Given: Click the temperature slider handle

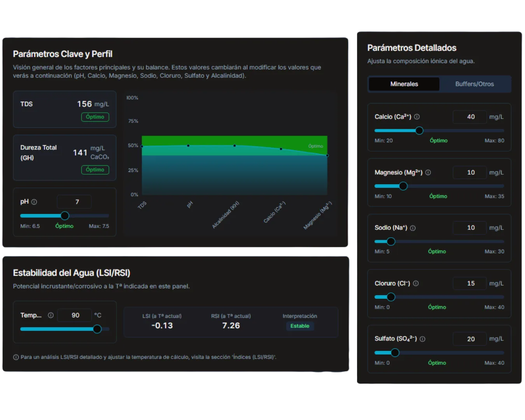Looking at the screenshot, I should pyautogui.click(x=97, y=329).
